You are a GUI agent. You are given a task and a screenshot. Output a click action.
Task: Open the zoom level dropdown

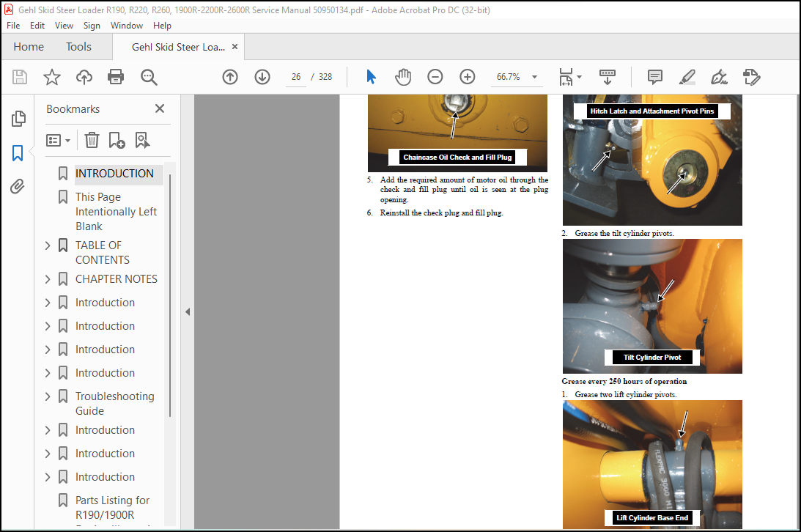535,77
